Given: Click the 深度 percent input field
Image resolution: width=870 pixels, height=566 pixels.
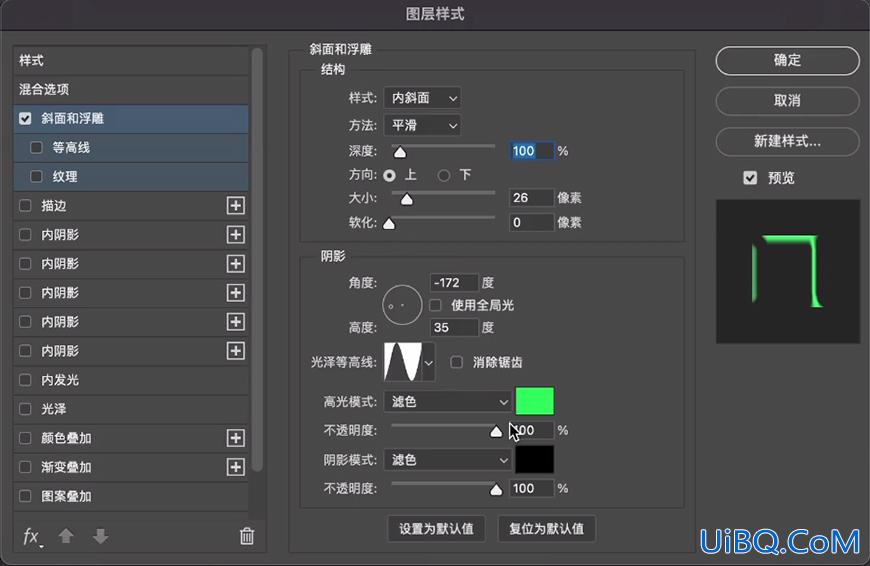Looking at the screenshot, I should (532, 151).
